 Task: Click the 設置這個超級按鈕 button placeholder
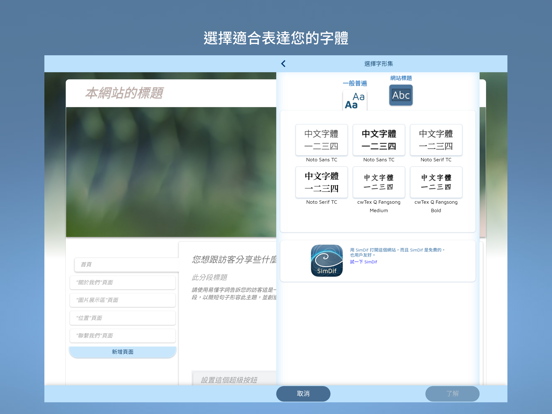[234, 379]
